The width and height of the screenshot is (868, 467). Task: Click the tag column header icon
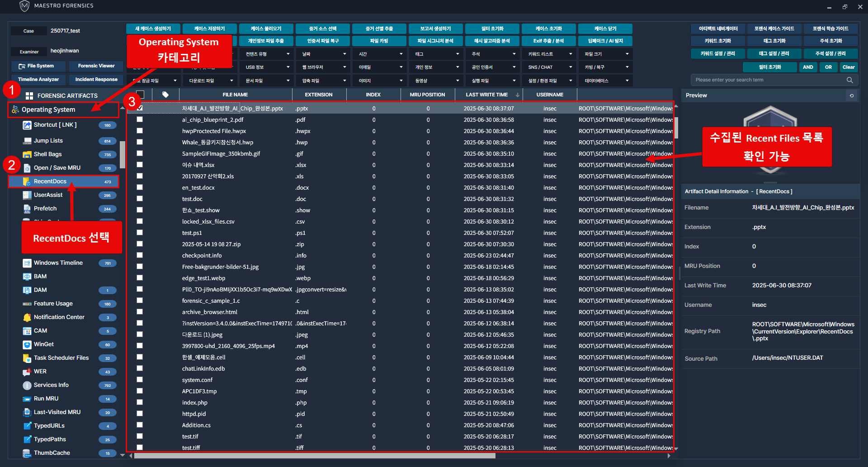tap(165, 95)
